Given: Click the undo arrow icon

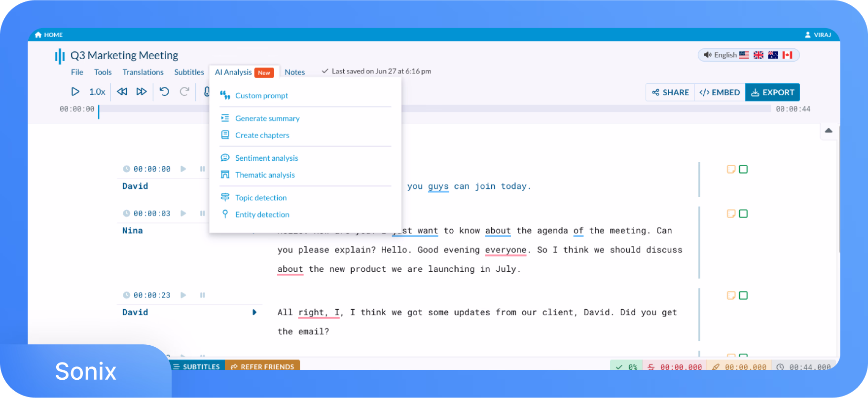Looking at the screenshot, I should coord(164,92).
